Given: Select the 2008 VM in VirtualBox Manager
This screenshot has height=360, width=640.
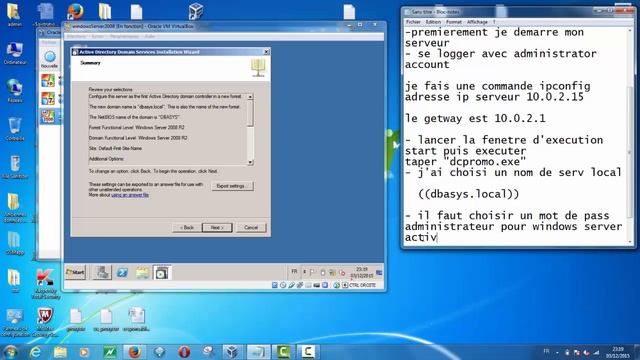Looking at the screenshot, I should [x=48, y=116].
